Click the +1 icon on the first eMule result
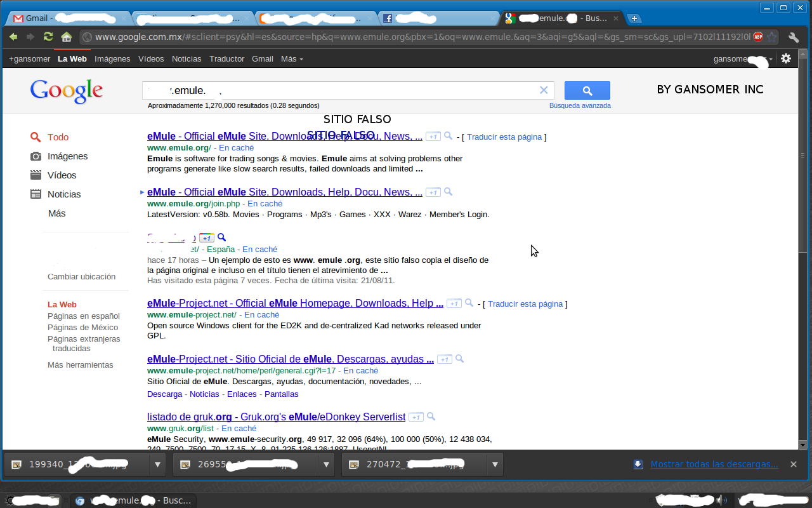812x508 pixels. [433, 136]
